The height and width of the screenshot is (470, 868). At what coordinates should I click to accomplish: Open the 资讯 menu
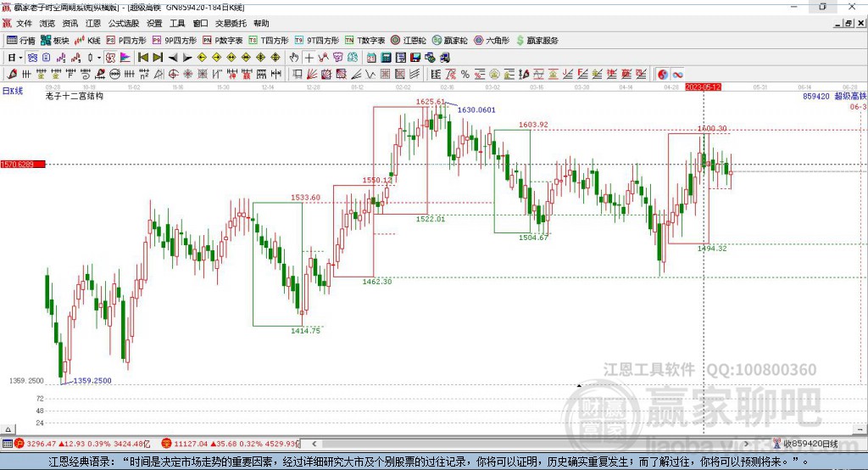(x=70, y=23)
